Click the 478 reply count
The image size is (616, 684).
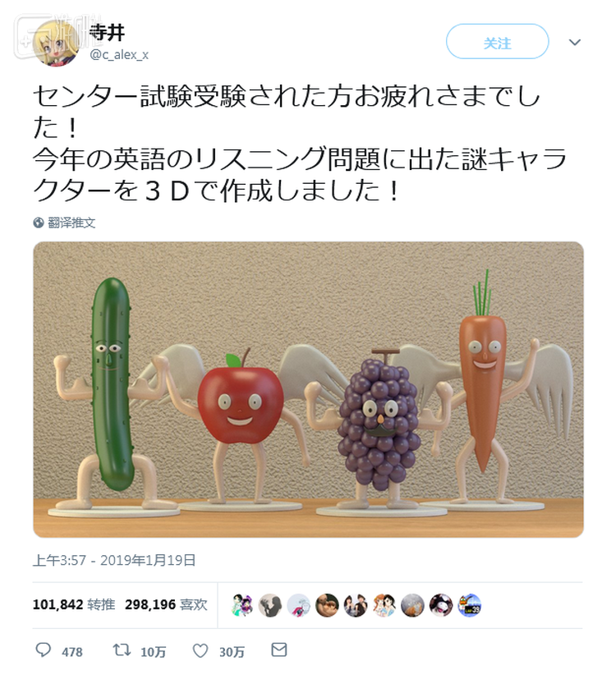(72, 652)
